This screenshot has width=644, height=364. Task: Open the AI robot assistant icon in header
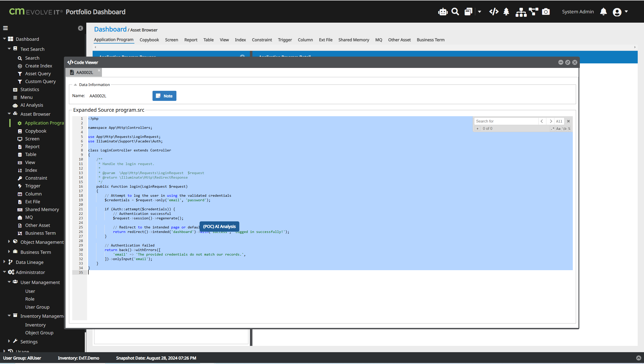tap(443, 12)
